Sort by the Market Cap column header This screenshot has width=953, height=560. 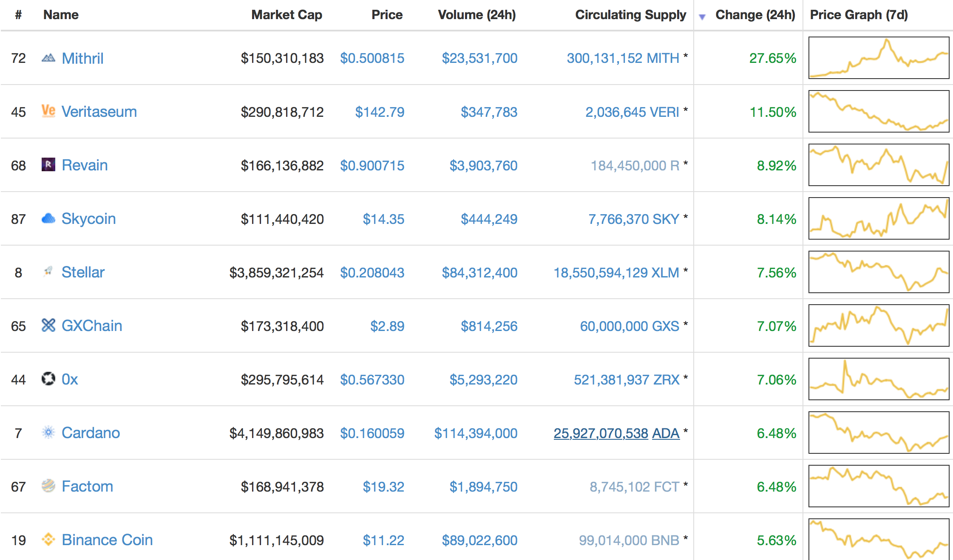click(286, 15)
